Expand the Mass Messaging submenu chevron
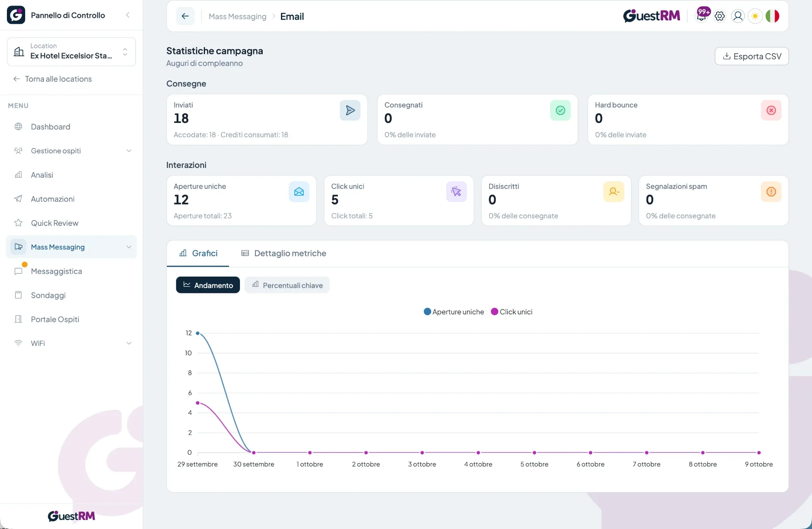Viewport: 812px width, 529px height. 129,247
